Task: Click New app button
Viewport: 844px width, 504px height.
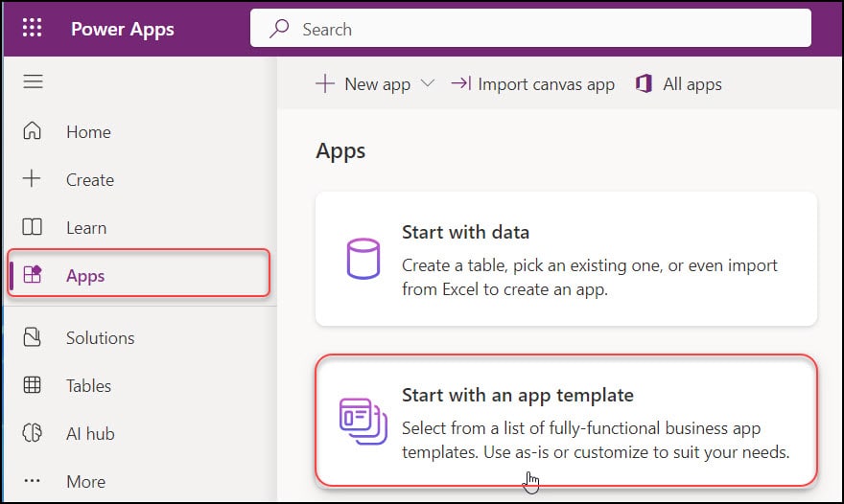Action: click(x=375, y=84)
